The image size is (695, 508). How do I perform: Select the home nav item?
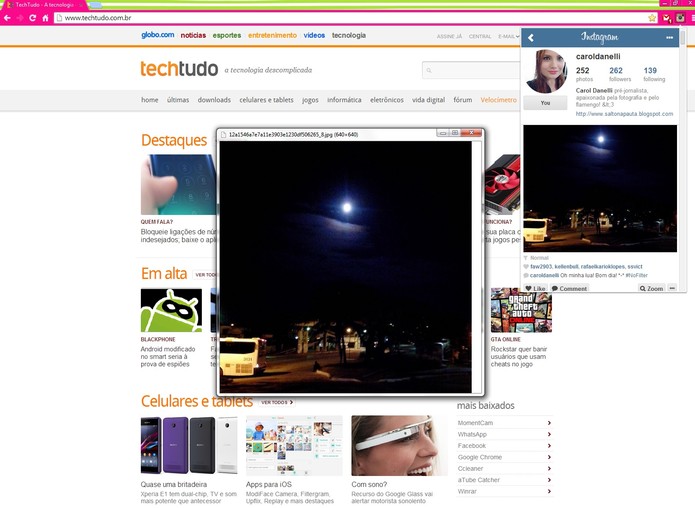[x=149, y=100]
